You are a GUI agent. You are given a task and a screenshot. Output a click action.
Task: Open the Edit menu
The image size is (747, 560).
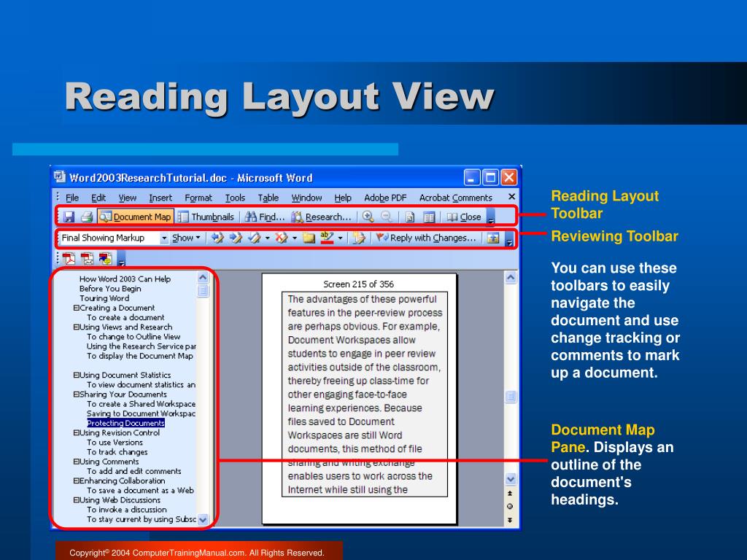click(98, 198)
